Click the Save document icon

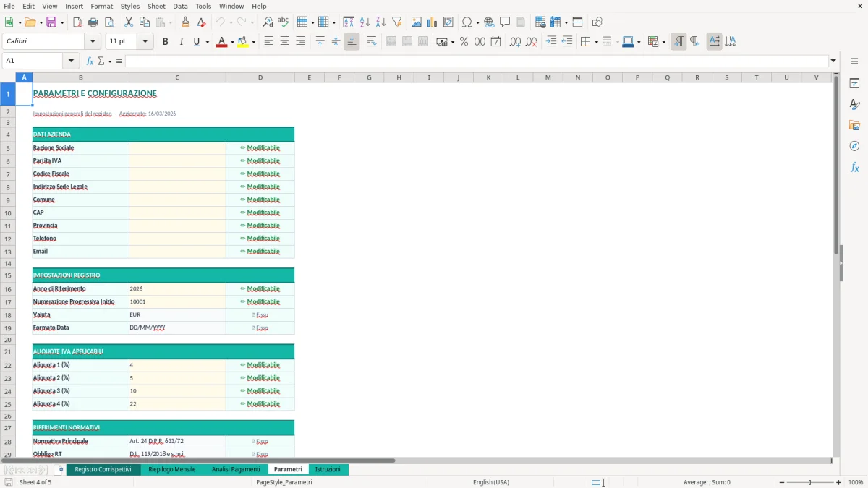point(51,22)
